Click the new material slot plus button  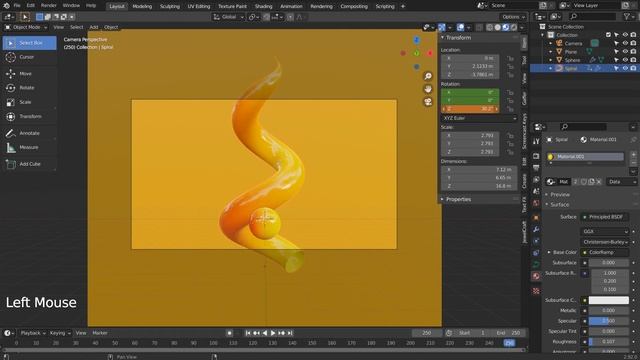click(x=633, y=154)
